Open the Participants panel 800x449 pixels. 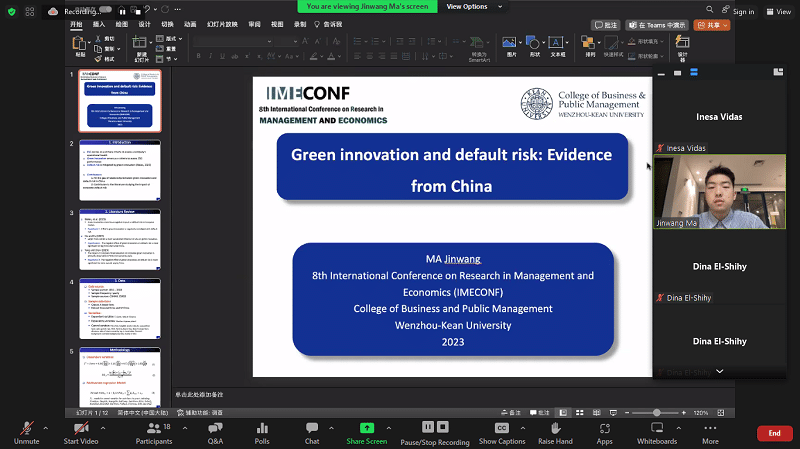(153, 429)
